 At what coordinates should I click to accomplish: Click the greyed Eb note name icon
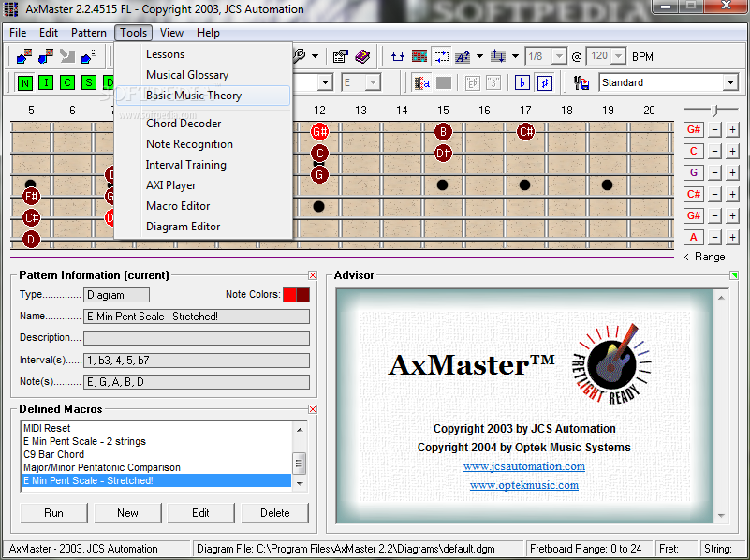pos(472,83)
